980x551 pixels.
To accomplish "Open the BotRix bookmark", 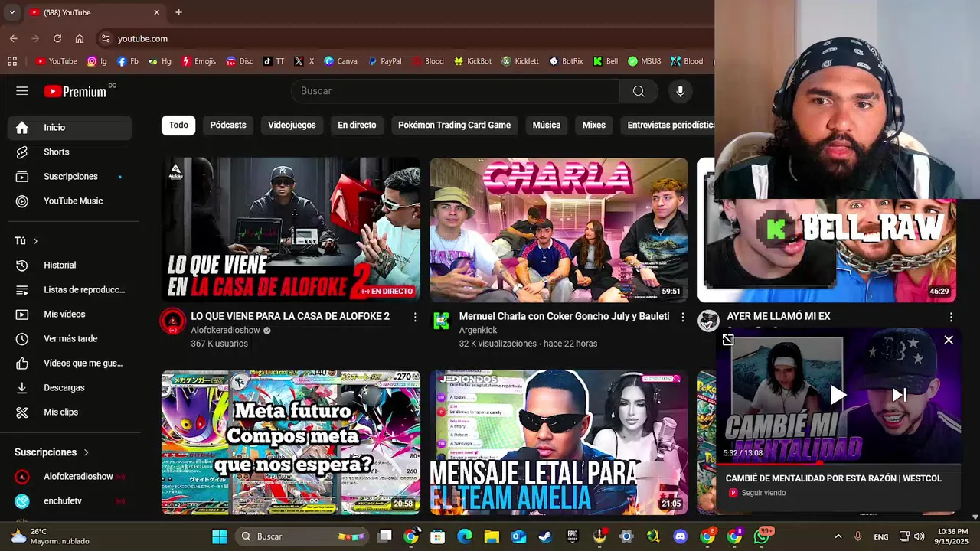I will click(x=566, y=61).
